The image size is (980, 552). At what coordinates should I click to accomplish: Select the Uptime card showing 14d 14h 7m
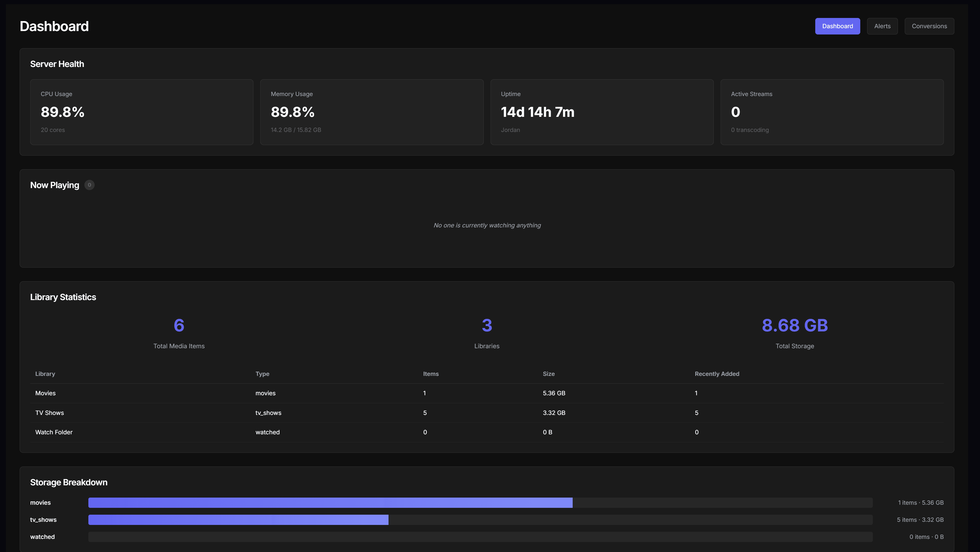coord(602,112)
